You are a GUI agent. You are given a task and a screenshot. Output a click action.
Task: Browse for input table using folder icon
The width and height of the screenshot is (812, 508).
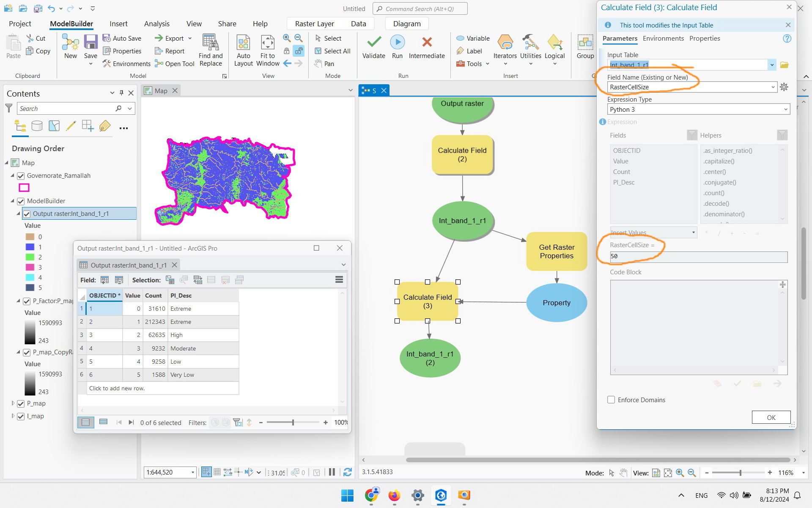coord(784,65)
